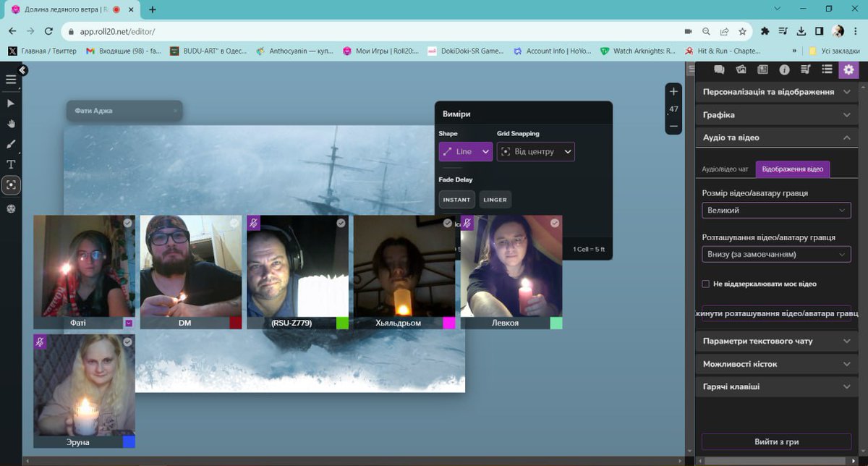
Task: Zoom out the map with minus button
Action: click(x=673, y=126)
